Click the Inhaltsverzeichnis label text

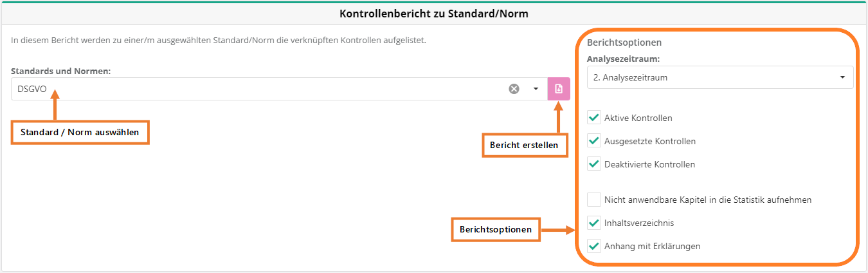coord(639,223)
